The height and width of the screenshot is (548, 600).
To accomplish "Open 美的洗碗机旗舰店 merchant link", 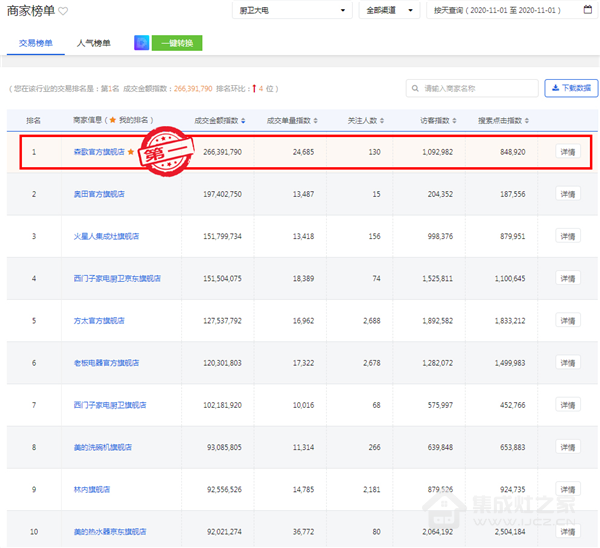I will [103, 447].
